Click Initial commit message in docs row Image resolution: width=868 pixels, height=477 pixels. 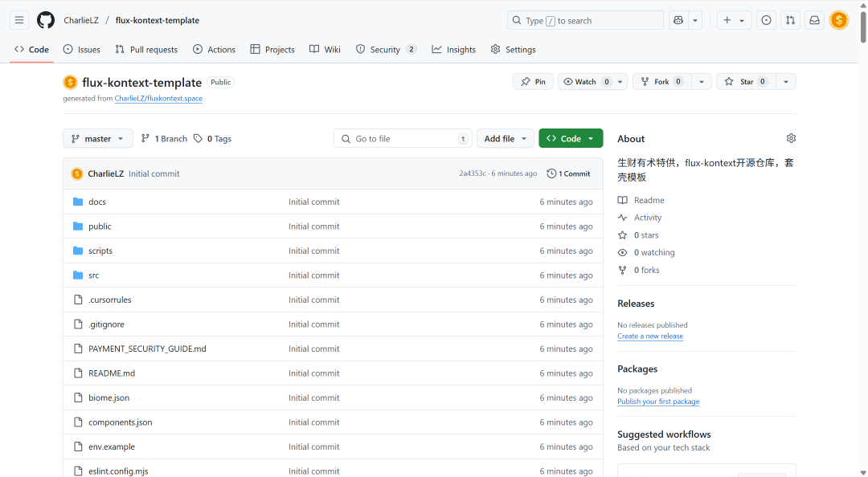point(314,202)
